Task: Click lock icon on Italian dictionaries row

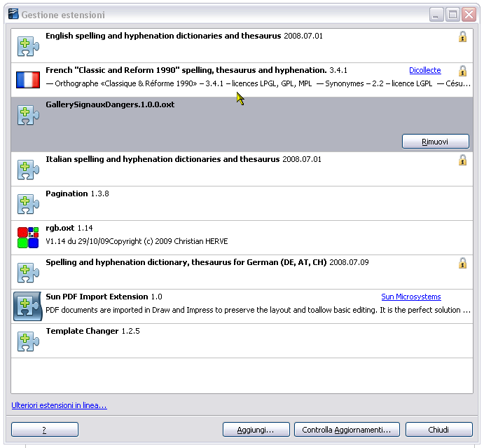Action: [462, 160]
